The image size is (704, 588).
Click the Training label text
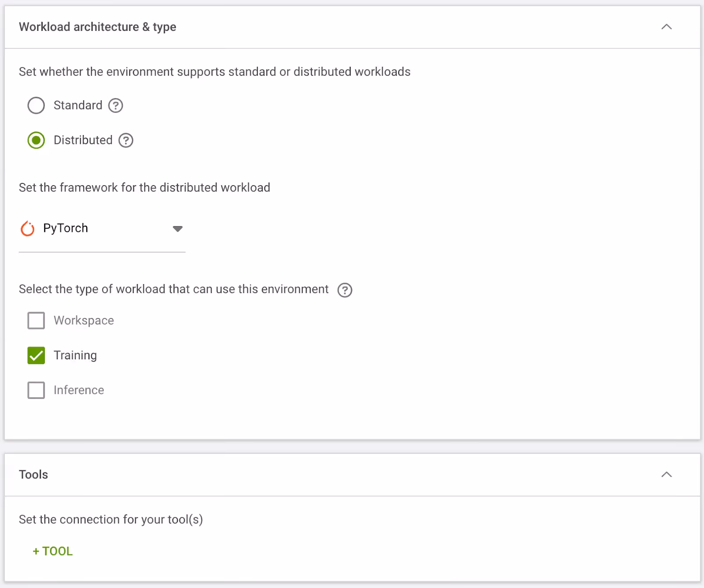pos(75,355)
